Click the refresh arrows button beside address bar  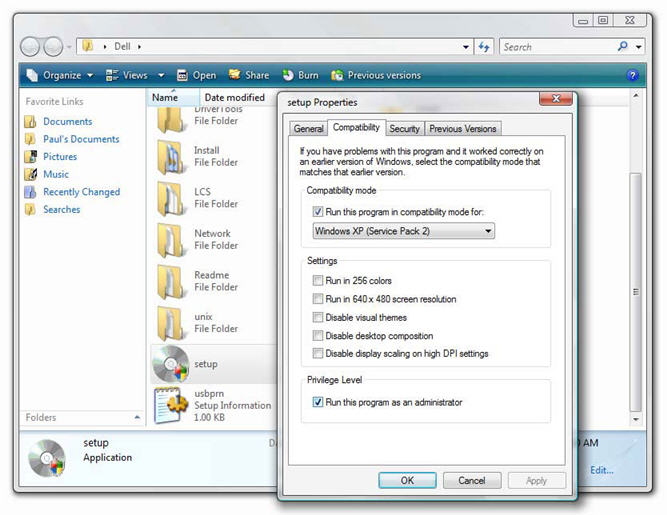point(484,47)
